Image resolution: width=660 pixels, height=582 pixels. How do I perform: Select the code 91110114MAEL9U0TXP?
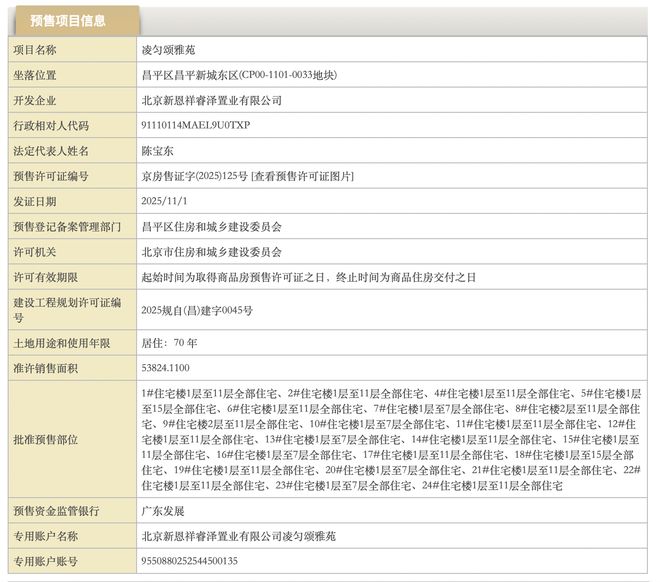click(x=195, y=126)
